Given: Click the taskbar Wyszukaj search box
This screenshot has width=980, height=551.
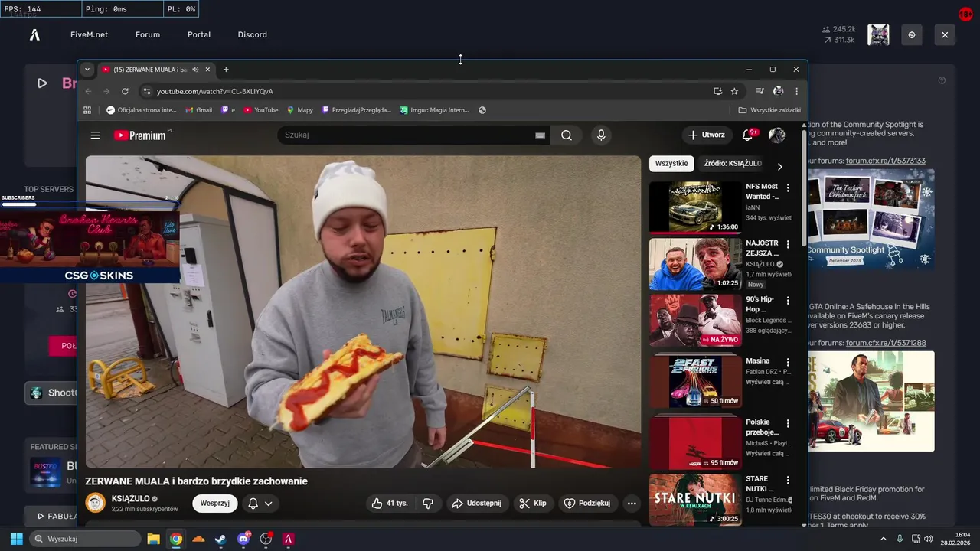Looking at the screenshot, I should coord(85,539).
